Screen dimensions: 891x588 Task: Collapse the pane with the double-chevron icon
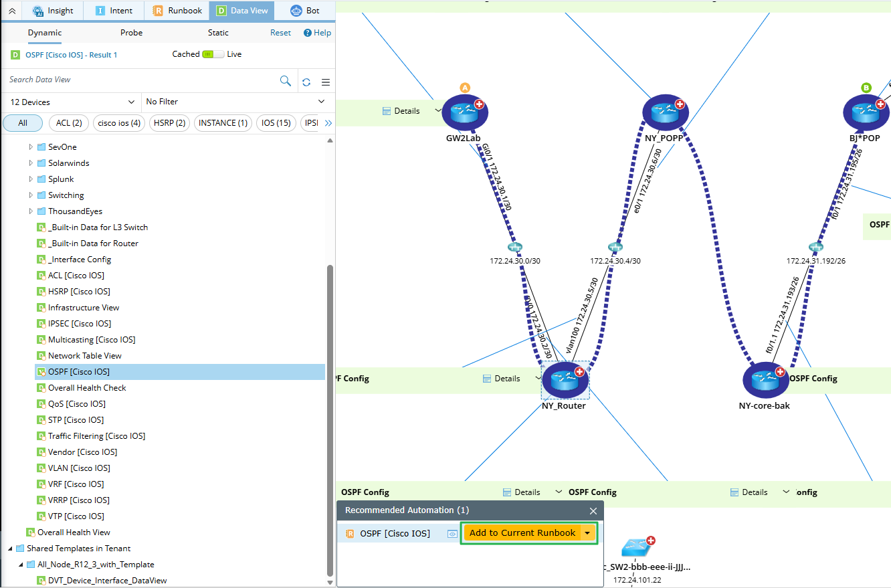(x=11, y=11)
